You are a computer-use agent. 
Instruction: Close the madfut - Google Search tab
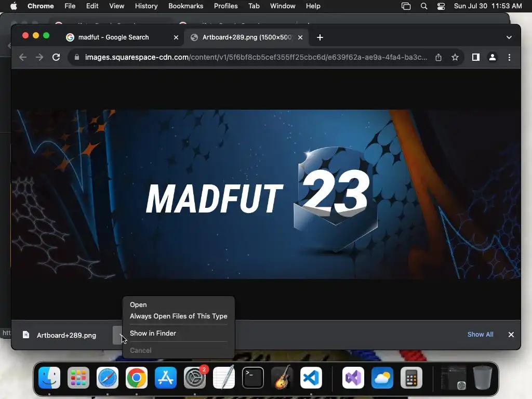[176, 37]
